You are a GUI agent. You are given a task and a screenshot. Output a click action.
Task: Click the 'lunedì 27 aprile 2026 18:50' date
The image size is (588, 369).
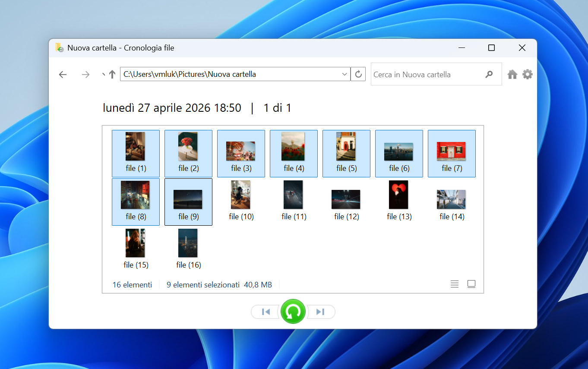[172, 108]
